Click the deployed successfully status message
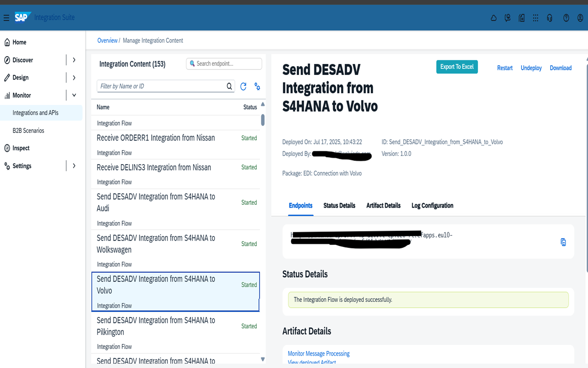This screenshot has height=368, width=588. pyautogui.click(x=428, y=299)
